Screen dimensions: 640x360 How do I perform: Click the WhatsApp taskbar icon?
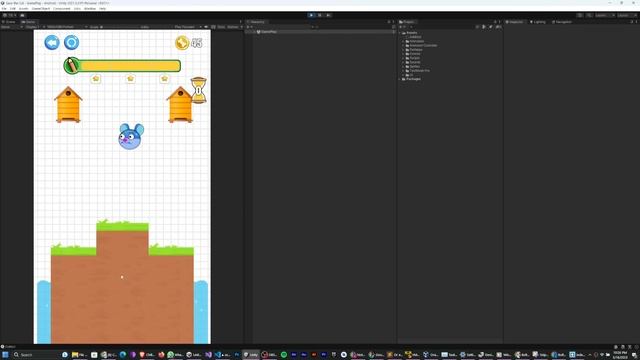tap(175, 355)
